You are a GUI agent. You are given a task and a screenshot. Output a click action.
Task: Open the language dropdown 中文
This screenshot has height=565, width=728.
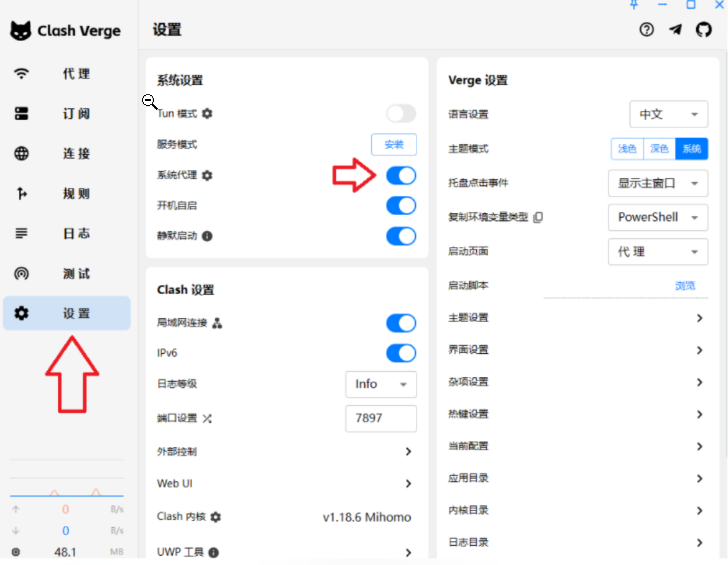pyautogui.click(x=669, y=114)
